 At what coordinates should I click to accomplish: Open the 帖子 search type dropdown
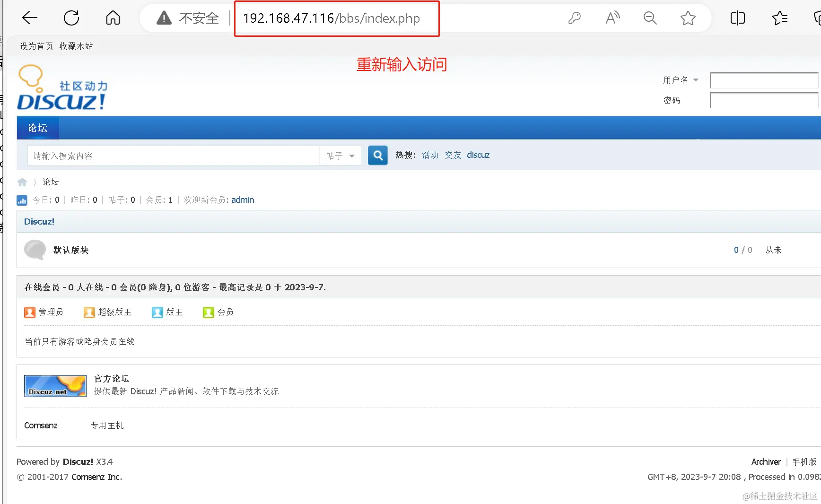pyautogui.click(x=341, y=156)
